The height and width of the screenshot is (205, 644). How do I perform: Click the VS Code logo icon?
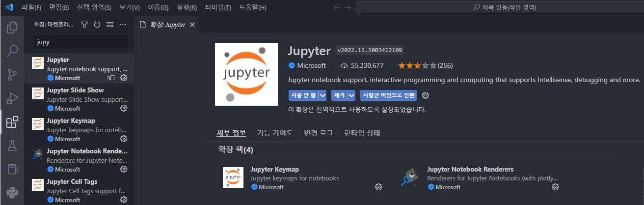[9, 7]
